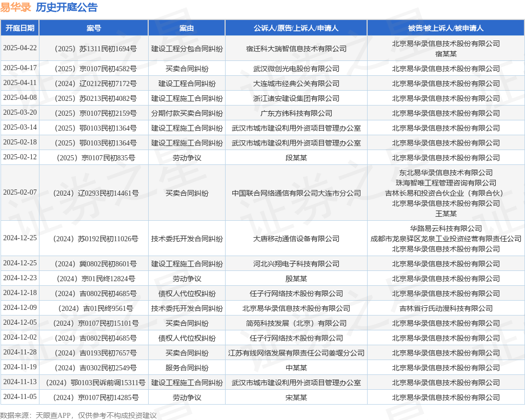This screenshot has height=420, width=525.
Task: Click defendant 宿某某
Action: coord(446,54)
